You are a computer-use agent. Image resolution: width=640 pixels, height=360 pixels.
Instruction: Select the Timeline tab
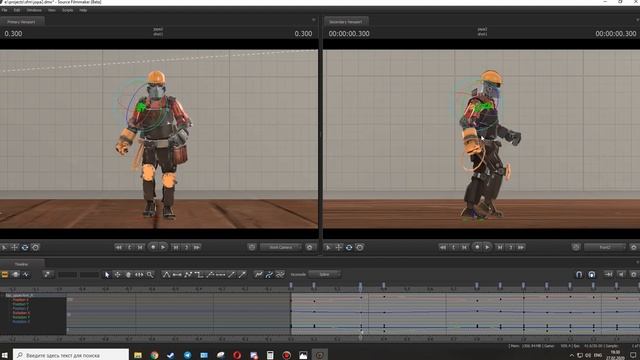pyautogui.click(x=21, y=264)
